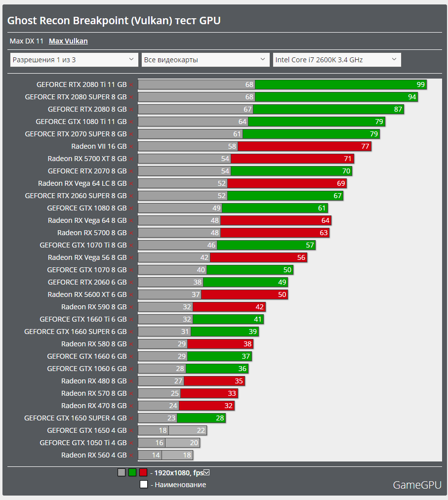Switch to the Max DX 11 tab
The height and width of the screenshot is (500, 448).
pos(27,41)
